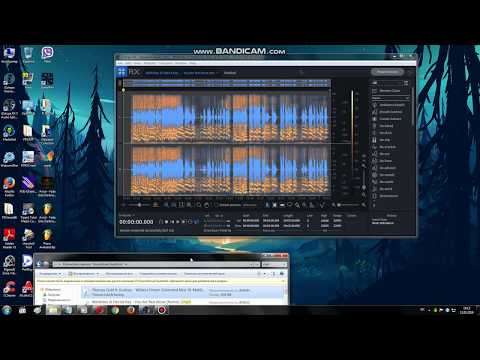This screenshot has width=480, height=360.
Task: Open the Edit menu in RX
Action: [x=129, y=63]
